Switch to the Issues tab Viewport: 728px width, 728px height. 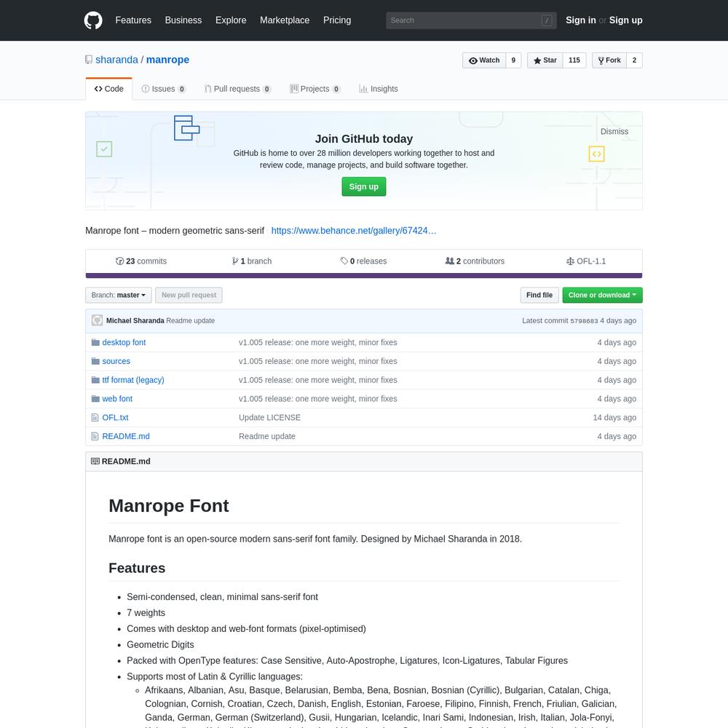click(163, 89)
